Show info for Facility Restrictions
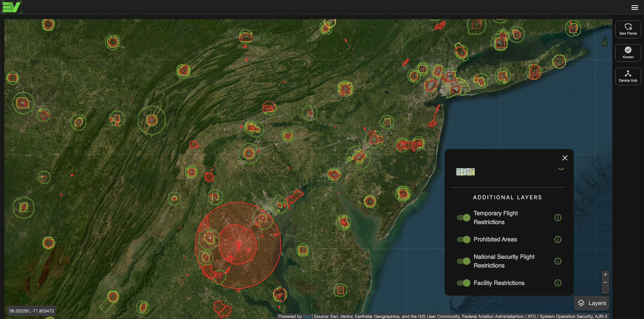Image resolution: width=644 pixels, height=319 pixels. click(558, 283)
